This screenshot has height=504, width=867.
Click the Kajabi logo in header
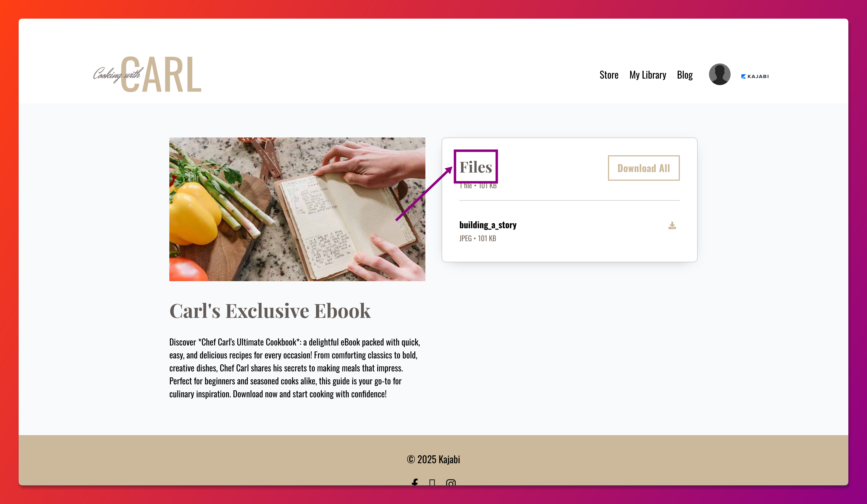coord(755,76)
